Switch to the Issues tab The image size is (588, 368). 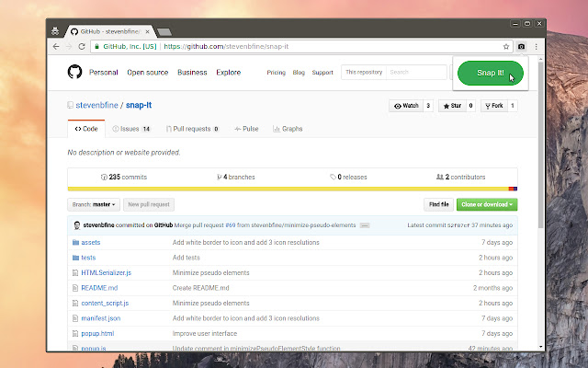pyautogui.click(x=131, y=129)
